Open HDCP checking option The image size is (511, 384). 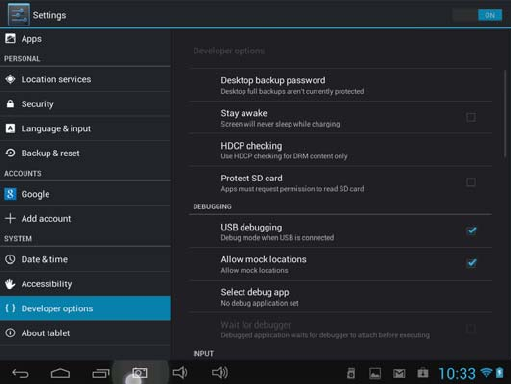(341, 150)
